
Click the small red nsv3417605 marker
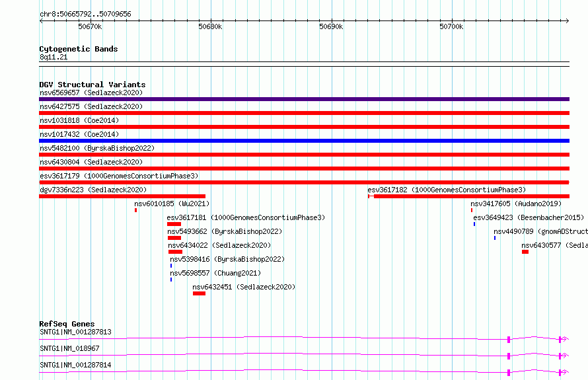472,210
